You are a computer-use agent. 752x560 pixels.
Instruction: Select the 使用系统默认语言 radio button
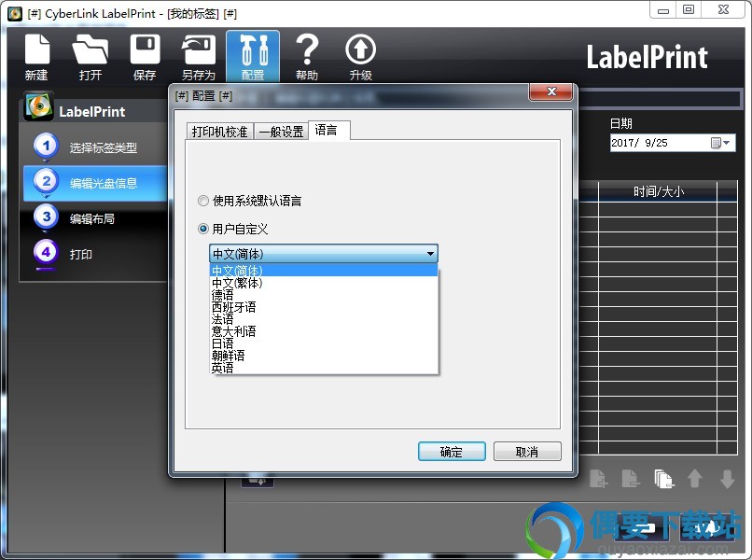click(202, 201)
